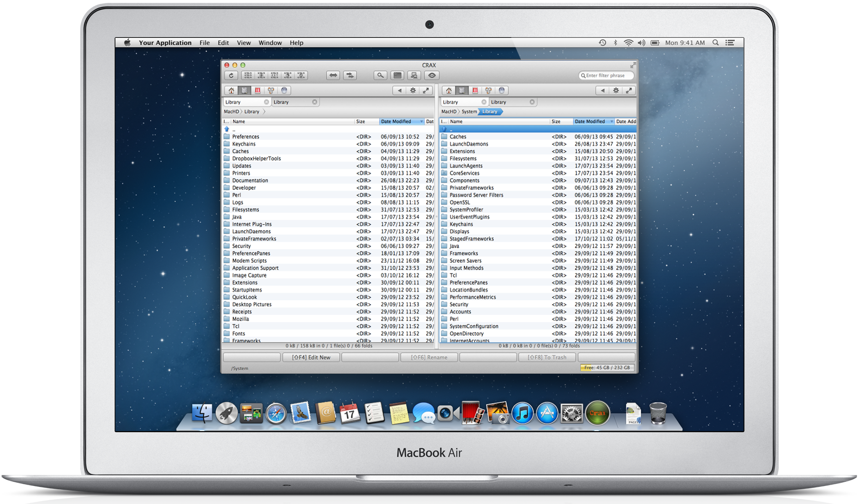Click the swap panels double-arrow icon
Screen dimensions: 864x504
point(333,75)
